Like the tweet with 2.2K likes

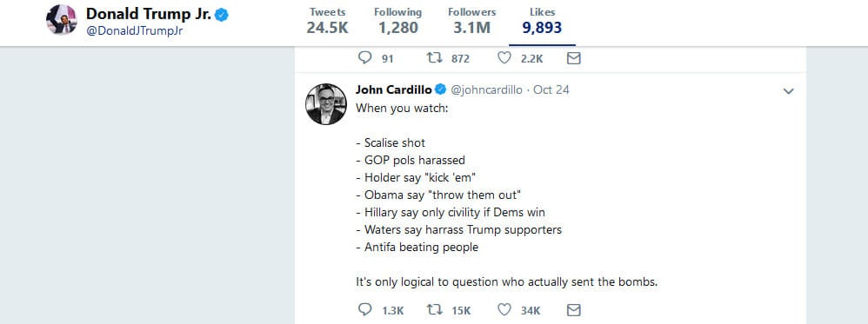tap(504, 57)
